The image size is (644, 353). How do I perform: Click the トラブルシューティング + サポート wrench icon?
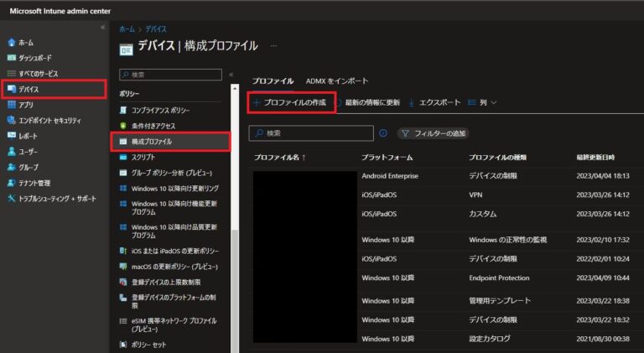click(12, 198)
